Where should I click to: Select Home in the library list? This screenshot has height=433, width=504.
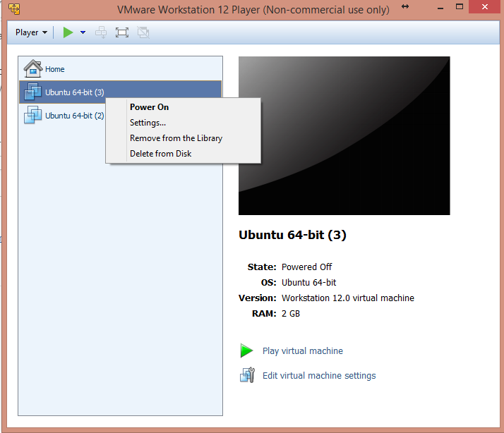[120, 68]
